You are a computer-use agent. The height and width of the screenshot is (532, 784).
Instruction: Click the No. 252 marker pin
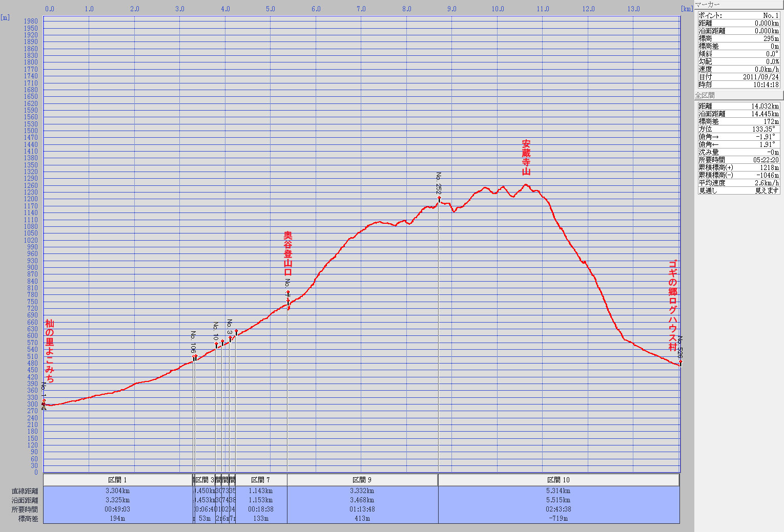pyautogui.click(x=439, y=199)
